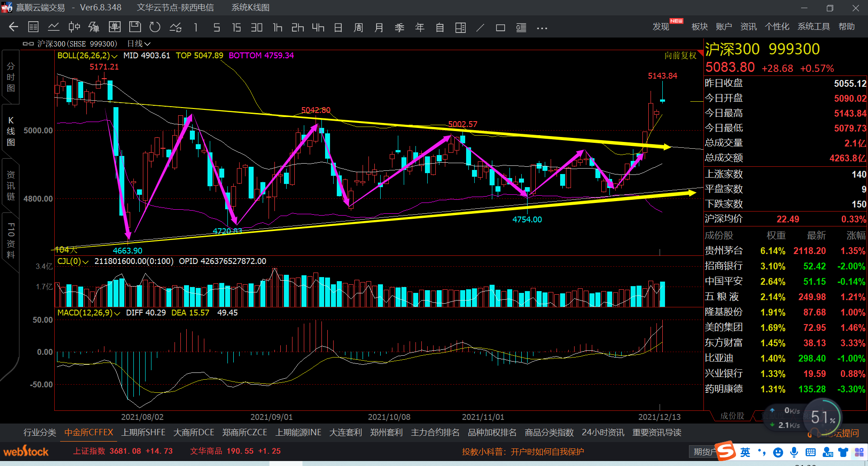Expand the 日线 period dropdown

[x=139, y=44]
